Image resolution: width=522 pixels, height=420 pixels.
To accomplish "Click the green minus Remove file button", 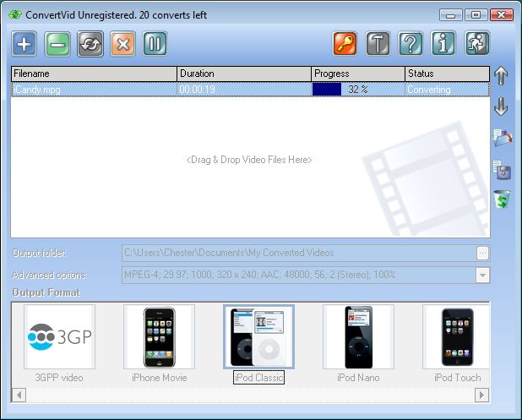I will click(57, 44).
